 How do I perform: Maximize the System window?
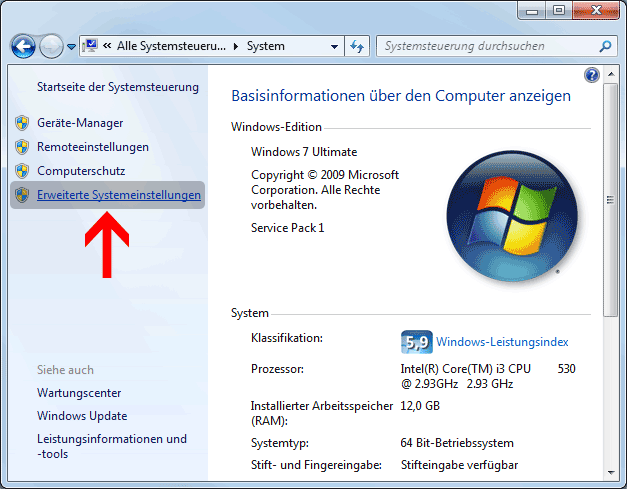point(559,11)
